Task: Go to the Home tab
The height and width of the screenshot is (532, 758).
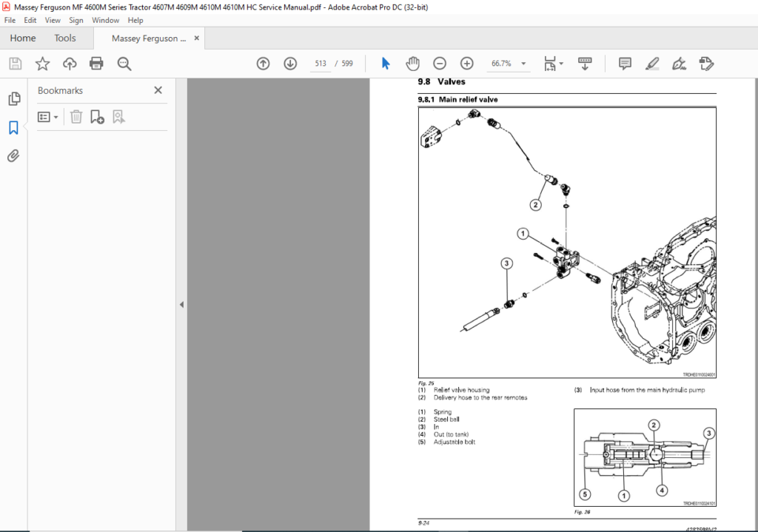Action: click(23, 38)
